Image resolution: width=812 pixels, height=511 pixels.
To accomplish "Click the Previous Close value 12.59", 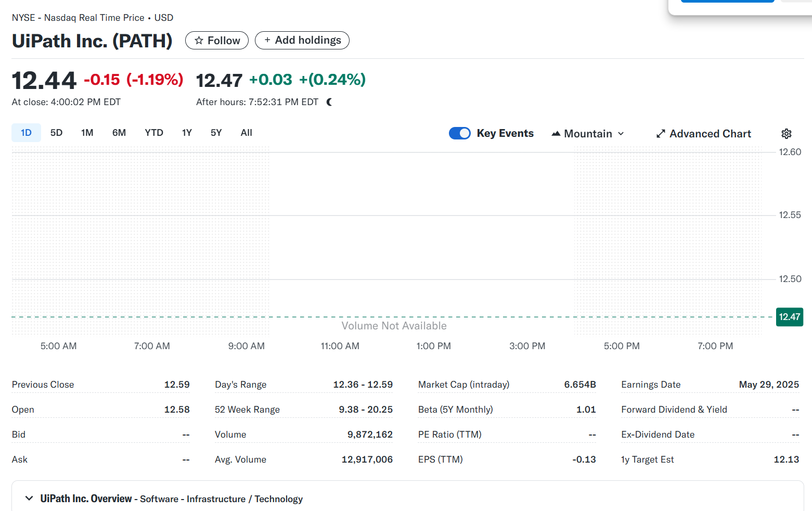I will click(177, 385).
